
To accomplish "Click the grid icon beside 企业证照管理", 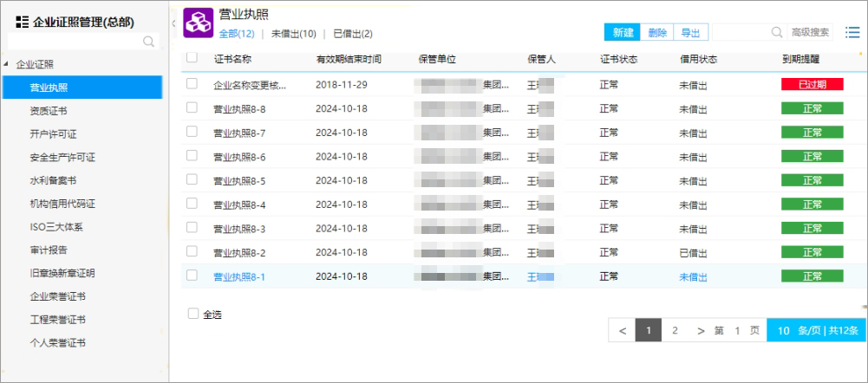I will tap(23, 23).
